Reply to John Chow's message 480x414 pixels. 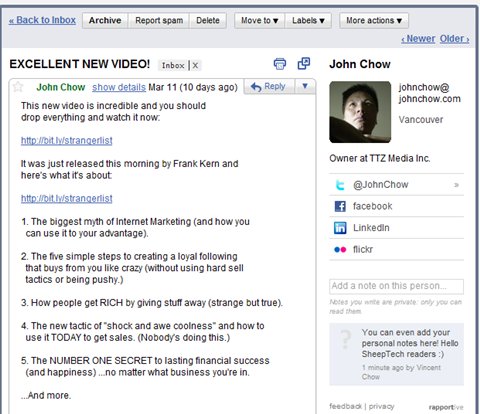269,86
